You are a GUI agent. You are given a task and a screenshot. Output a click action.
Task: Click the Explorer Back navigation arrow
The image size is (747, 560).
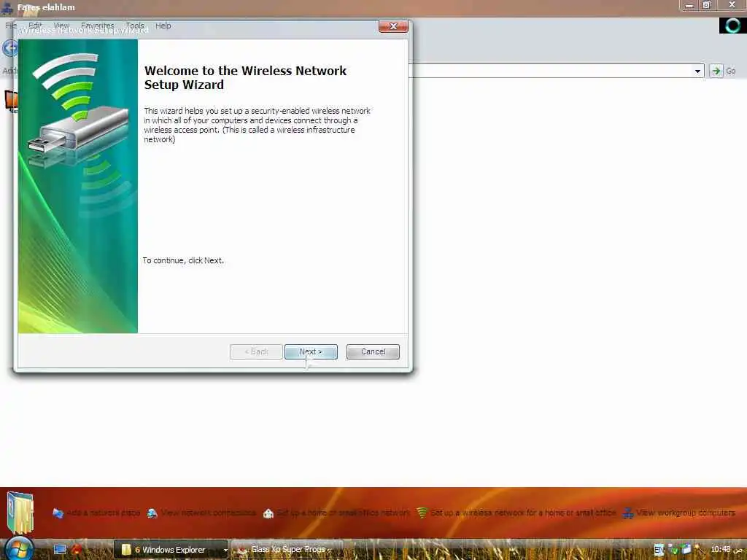[10, 48]
